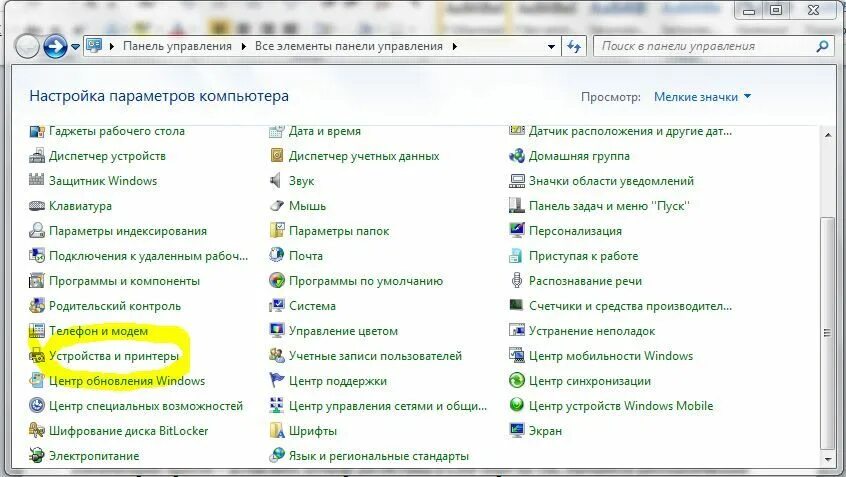Open Параметры индексирования icon
The width and height of the screenshot is (846, 477).
pyautogui.click(x=37, y=231)
